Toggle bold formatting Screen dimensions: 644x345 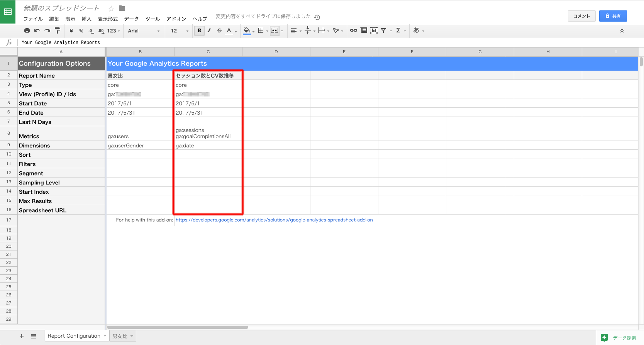pos(199,30)
